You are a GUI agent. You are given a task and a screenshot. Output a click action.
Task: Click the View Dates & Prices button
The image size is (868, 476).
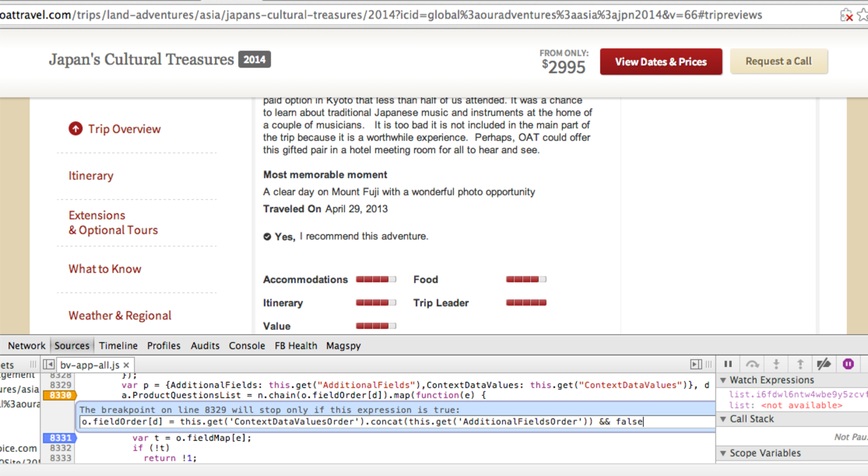(660, 61)
